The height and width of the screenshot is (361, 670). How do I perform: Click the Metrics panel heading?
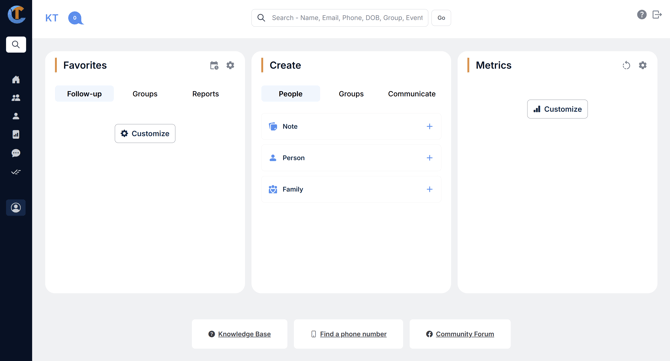click(494, 65)
